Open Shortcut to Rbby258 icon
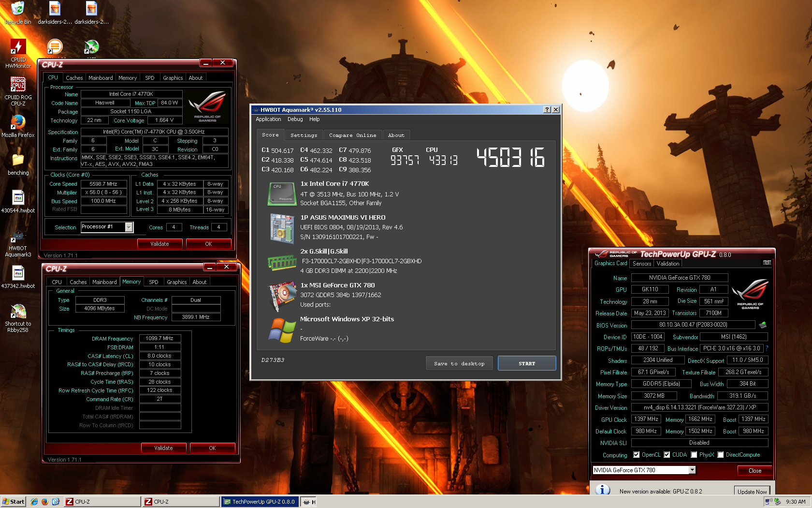Screen dimensions: 812x508 point(18,318)
